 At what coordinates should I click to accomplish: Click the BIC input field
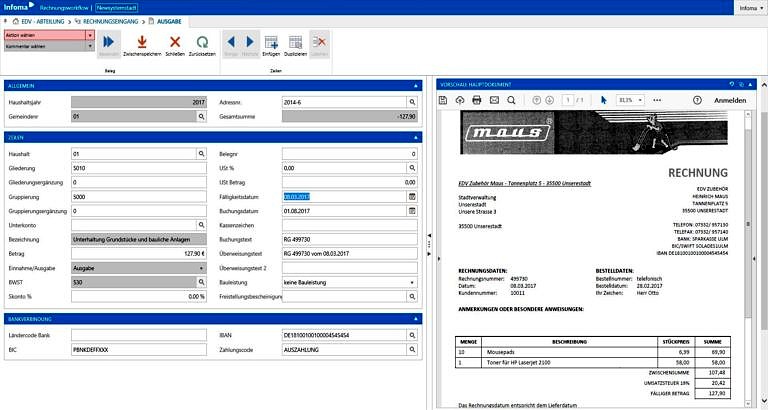(x=139, y=350)
